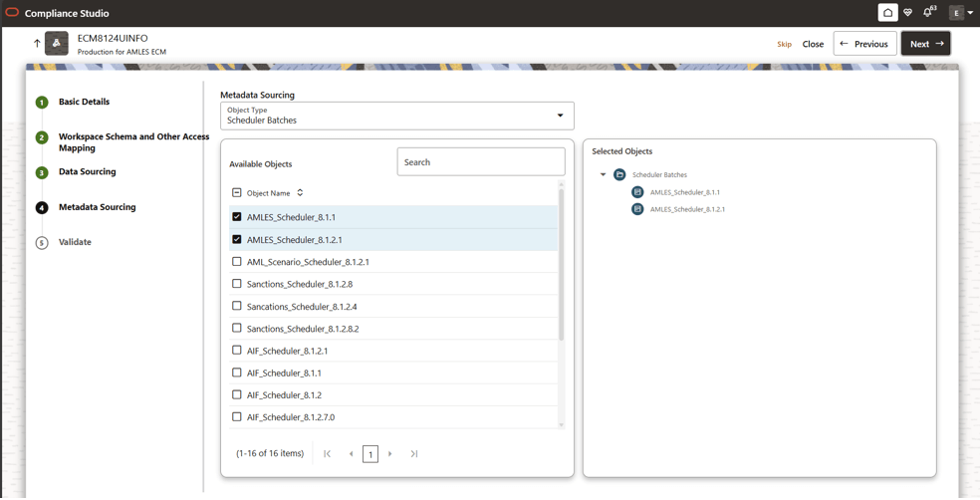Image resolution: width=980 pixels, height=500 pixels.
Task: Open notifications bell icon
Action: click(x=927, y=13)
